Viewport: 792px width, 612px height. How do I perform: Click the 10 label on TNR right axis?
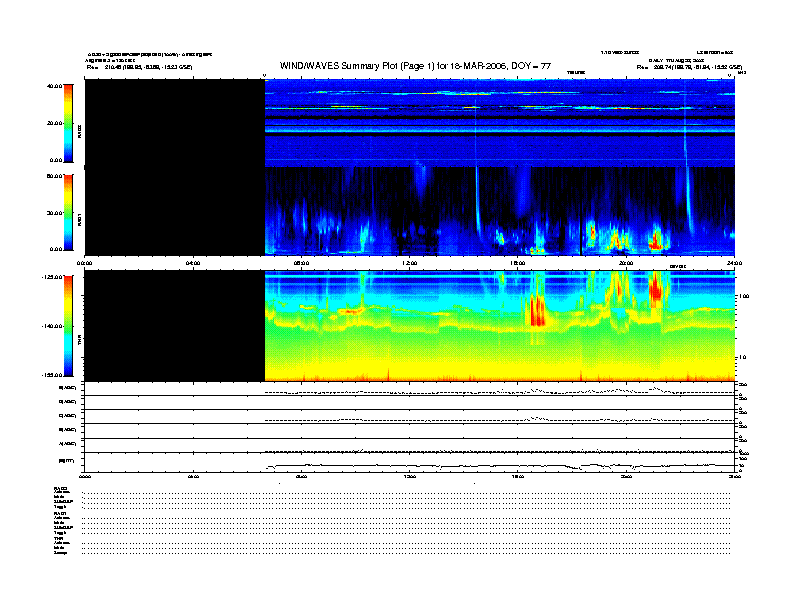click(742, 357)
